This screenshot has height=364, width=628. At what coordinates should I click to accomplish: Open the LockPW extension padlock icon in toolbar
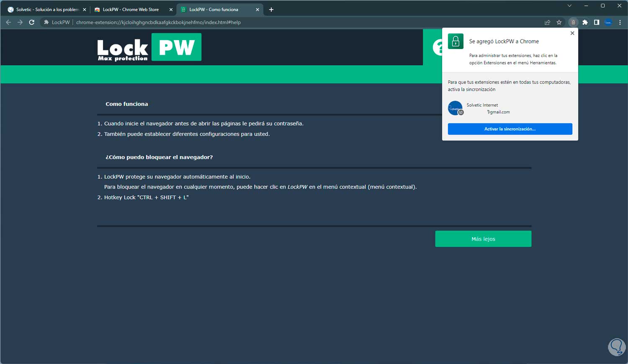coord(573,22)
